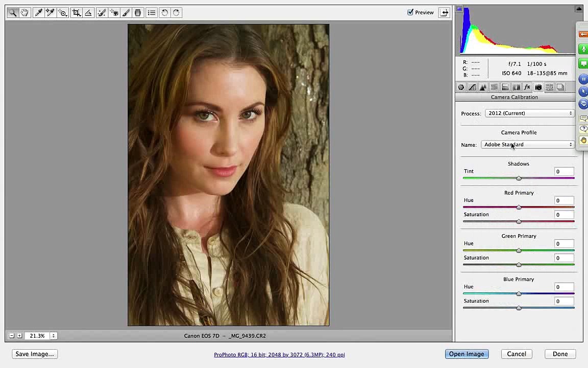Click the Green Primary Saturation value field
The width and height of the screenshot is (588, 368).
point(564,258)
